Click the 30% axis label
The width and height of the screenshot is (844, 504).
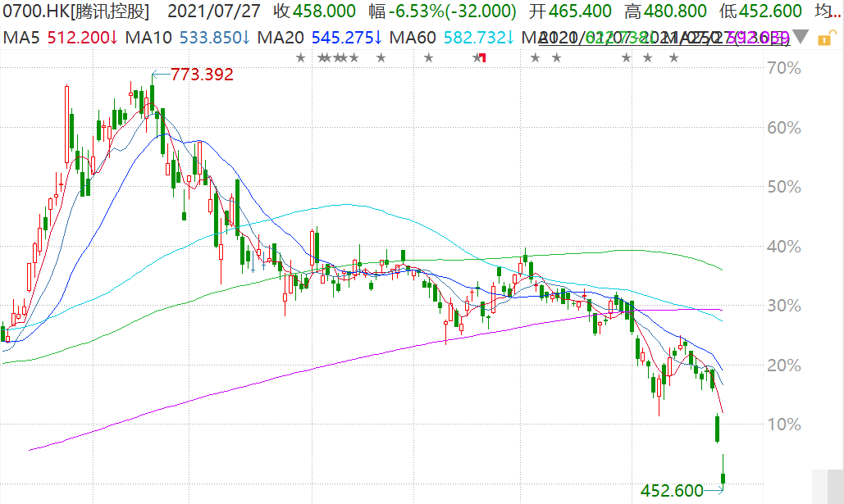tap(784, 306)
